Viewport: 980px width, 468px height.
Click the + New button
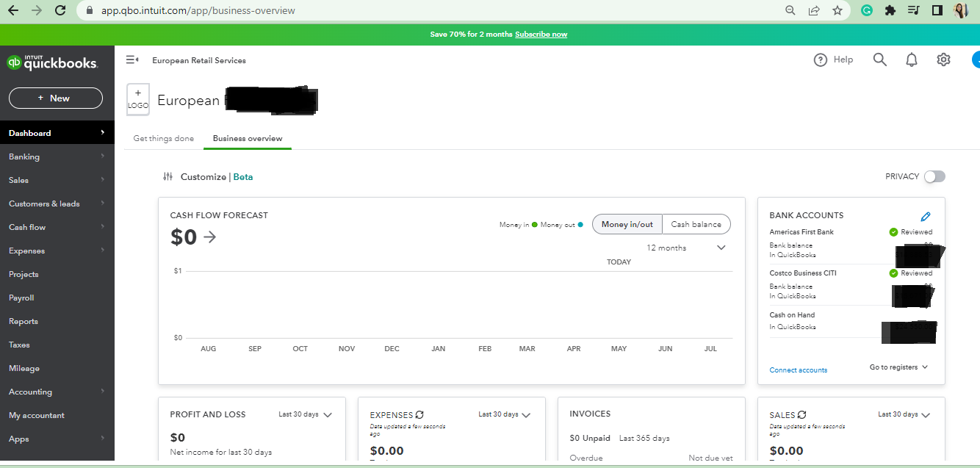(x=56, y=98)
